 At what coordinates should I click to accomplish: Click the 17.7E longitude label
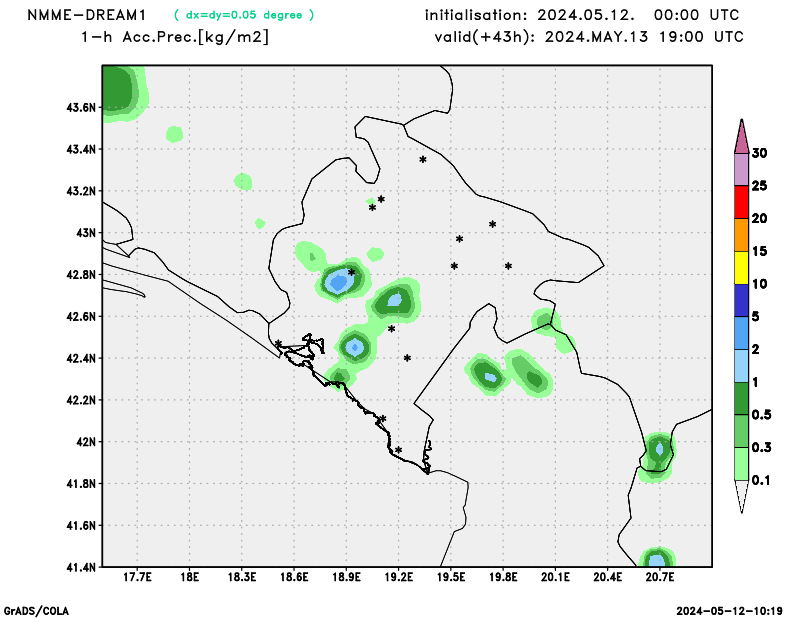[137, 577]
